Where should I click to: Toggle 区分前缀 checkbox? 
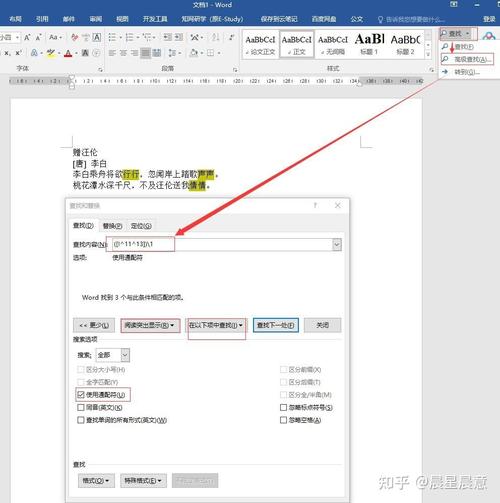coord(283,370)
